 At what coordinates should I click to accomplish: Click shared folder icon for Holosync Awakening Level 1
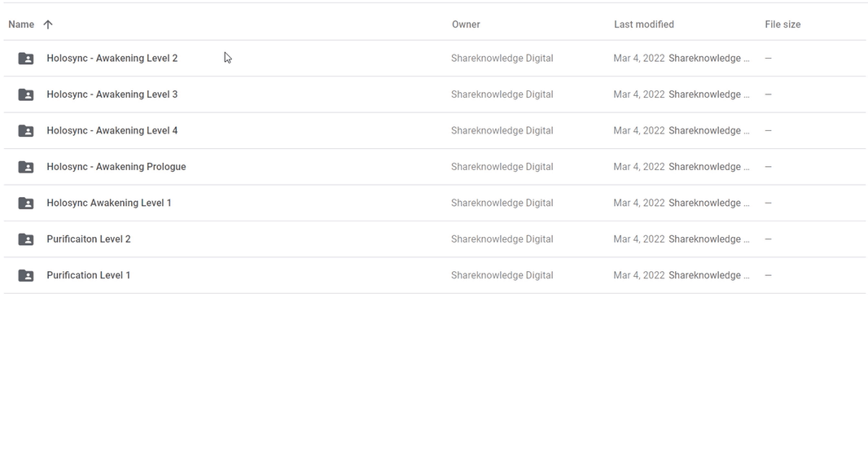[26, 203]
